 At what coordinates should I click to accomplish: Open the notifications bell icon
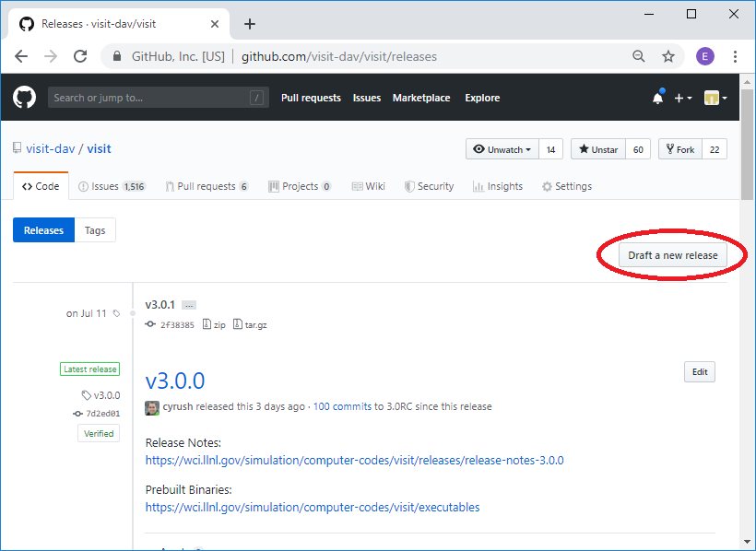point(657,98)
